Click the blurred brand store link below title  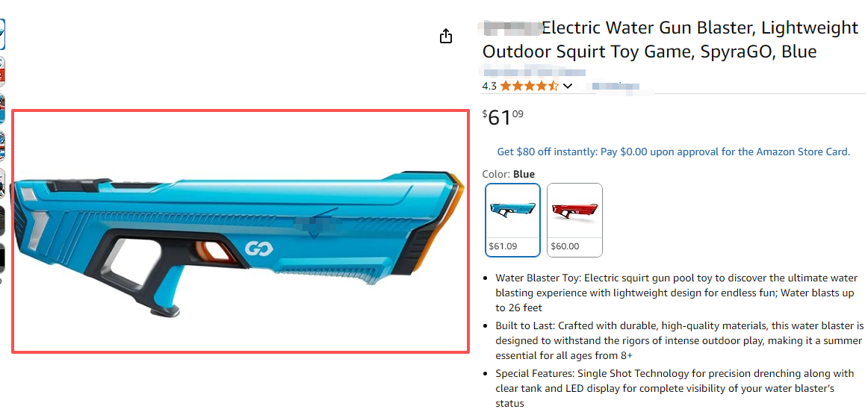point(533,72)
